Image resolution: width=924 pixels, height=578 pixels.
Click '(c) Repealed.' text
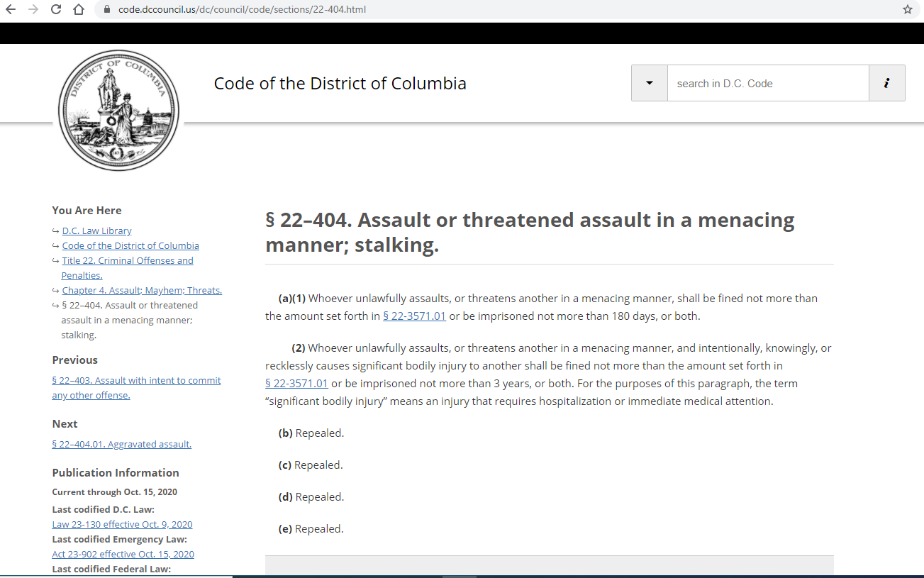(311, 465)
